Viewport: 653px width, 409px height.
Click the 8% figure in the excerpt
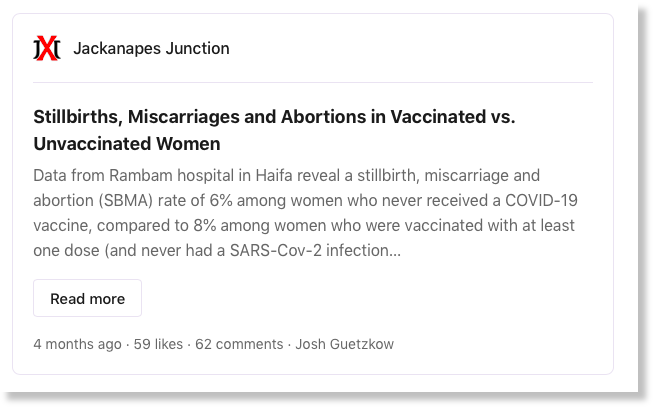[204, 225]
